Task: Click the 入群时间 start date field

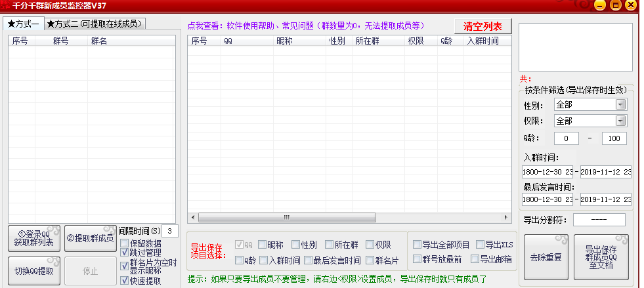Action: click(x=547, y=171)
